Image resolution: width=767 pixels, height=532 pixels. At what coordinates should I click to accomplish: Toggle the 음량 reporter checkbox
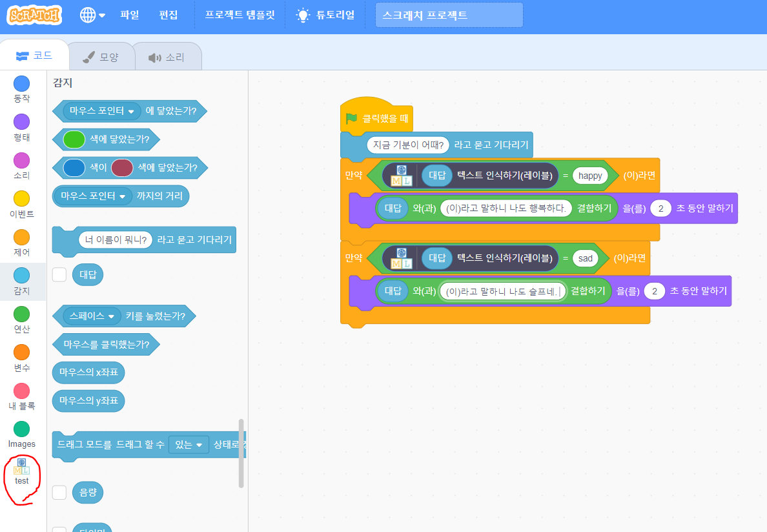59,493
